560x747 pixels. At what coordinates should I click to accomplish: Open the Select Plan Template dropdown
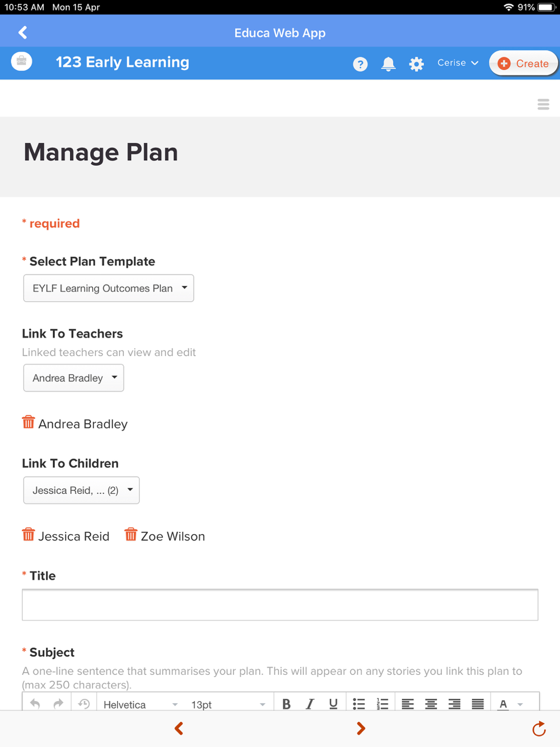point(109,288)
